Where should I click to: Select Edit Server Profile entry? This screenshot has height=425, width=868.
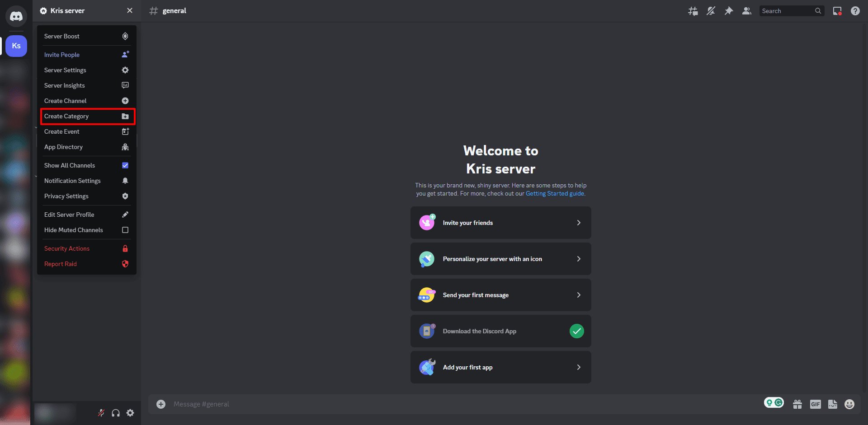tap(86, 215)
